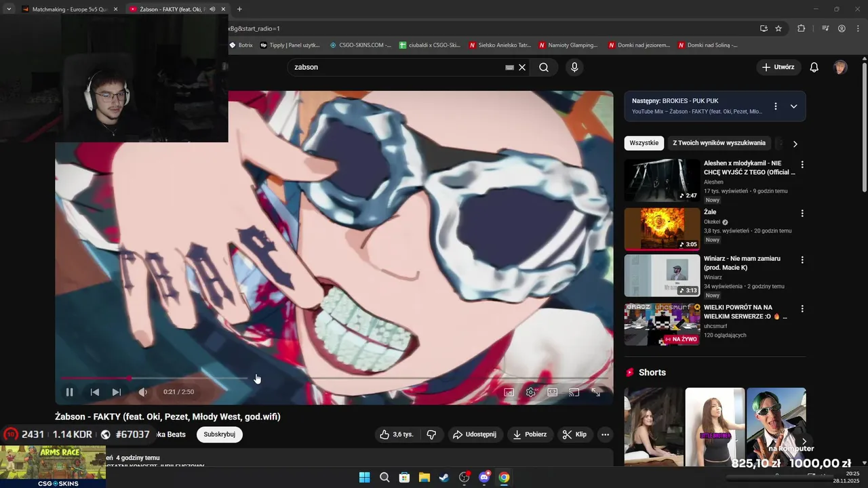This screenshot has height=488, width=868.
Task: Skip to next video in playlist
Action: pyautogui.click(x=117, y=392)
